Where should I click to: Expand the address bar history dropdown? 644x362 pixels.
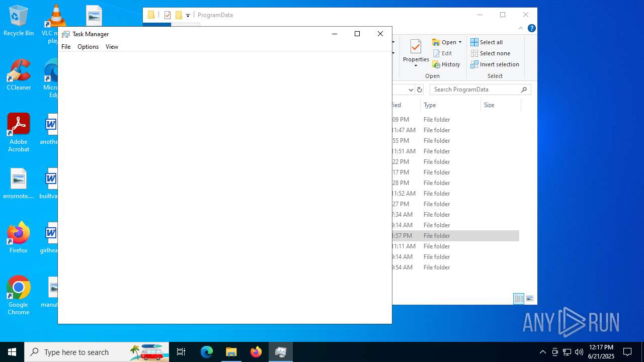[411, 89]
